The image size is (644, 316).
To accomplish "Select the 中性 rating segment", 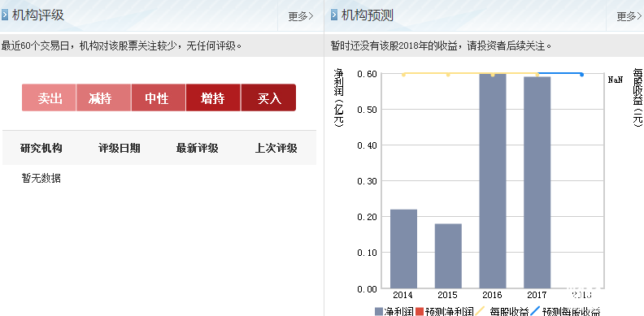I will (159, 97).
